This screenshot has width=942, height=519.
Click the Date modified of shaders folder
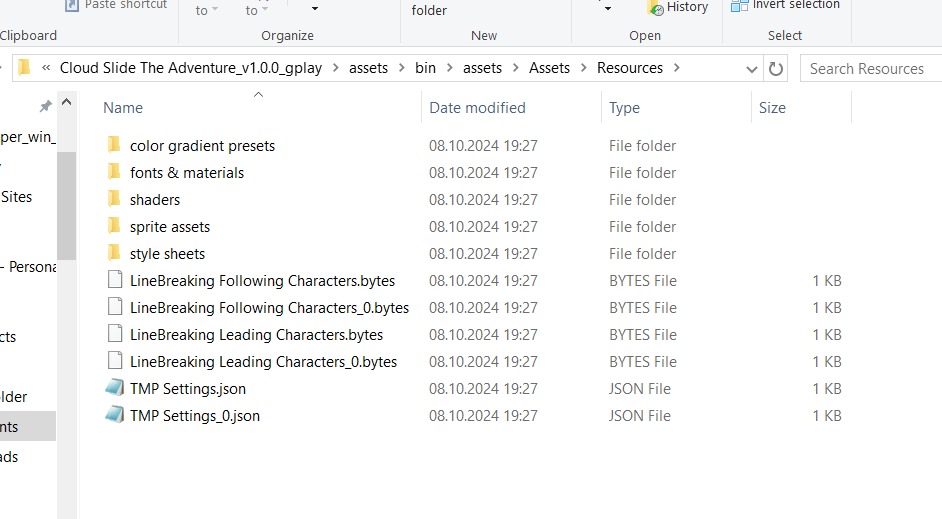click(483, 200)
